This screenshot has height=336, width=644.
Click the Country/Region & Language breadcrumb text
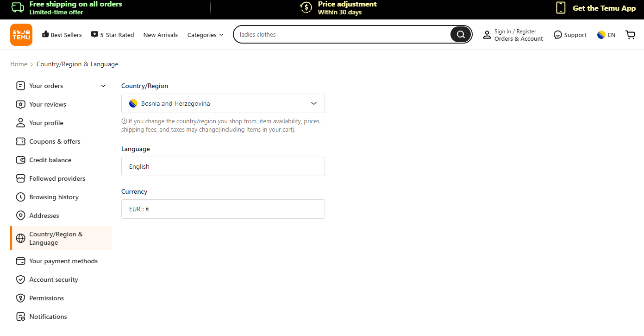tap(77, 64)
